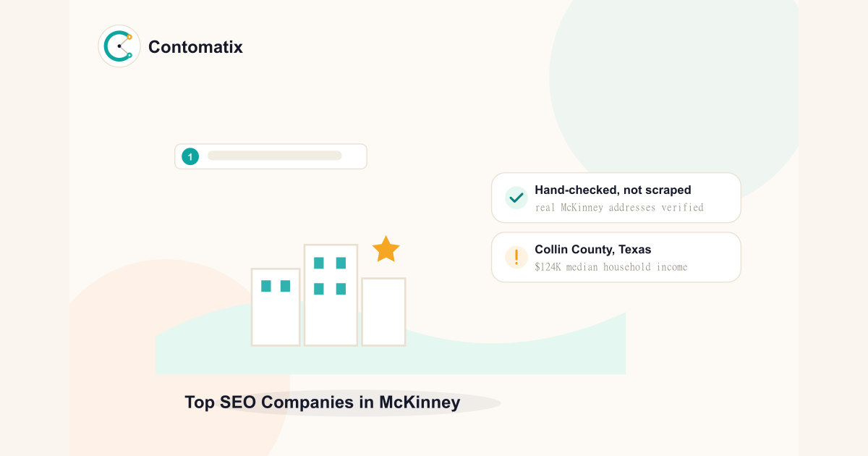868x456 pixels.
Task: Click 'Top SEO Companies in McKinney' title
Action: point(323,402)
